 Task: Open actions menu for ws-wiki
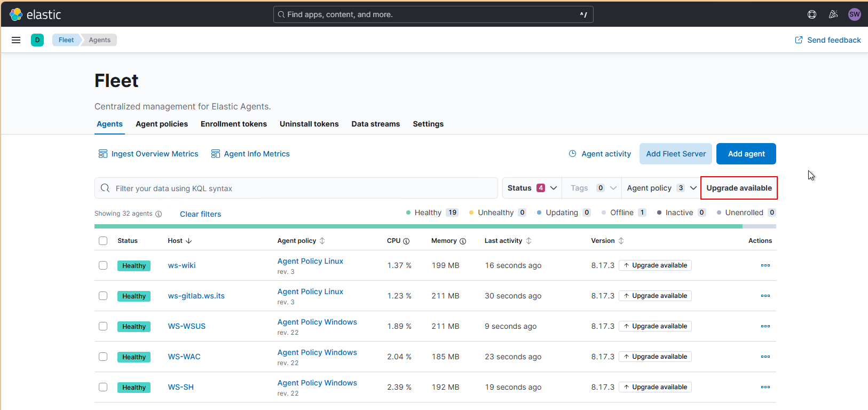coord(766,265)
